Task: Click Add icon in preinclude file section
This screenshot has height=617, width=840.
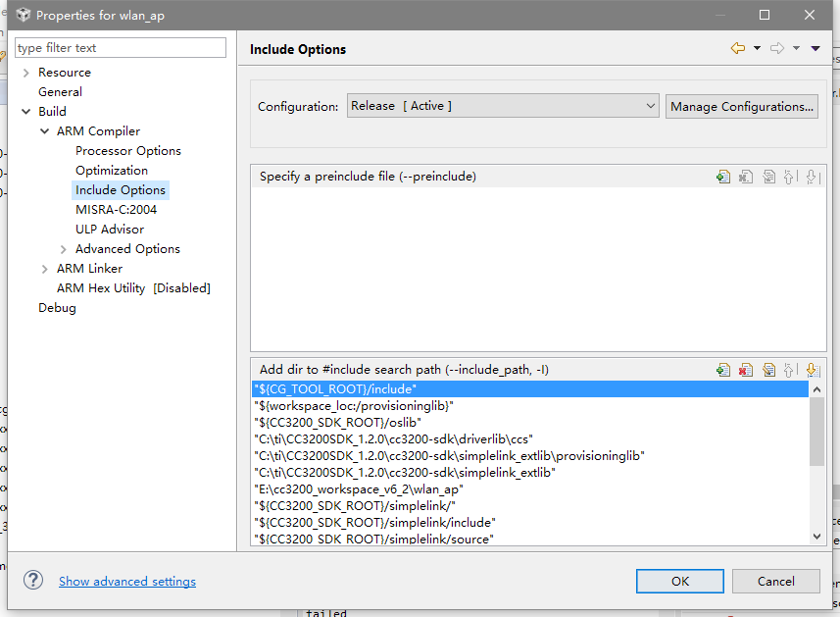Action: 723,177
